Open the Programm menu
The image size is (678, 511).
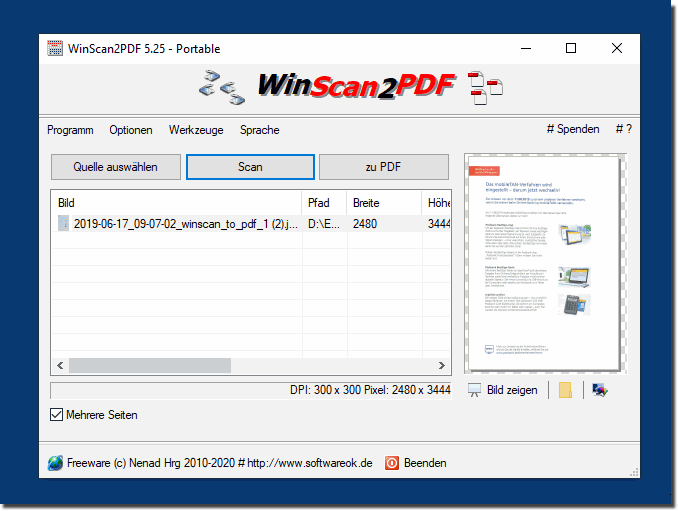[x=70, y=130]
